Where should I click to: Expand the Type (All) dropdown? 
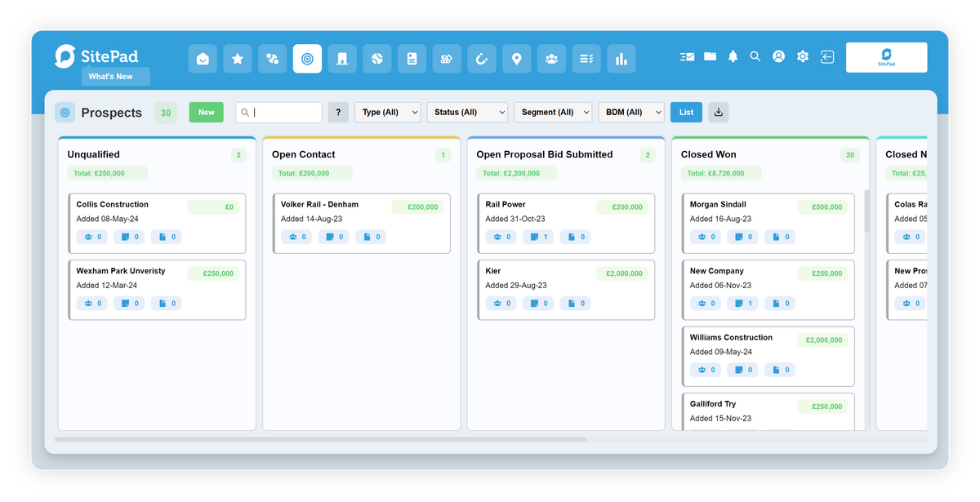pyautogui.click(x=387, y=113)
